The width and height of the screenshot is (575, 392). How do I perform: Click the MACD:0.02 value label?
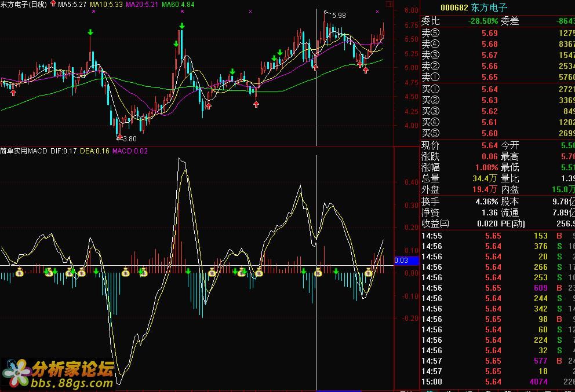point(130,151)
